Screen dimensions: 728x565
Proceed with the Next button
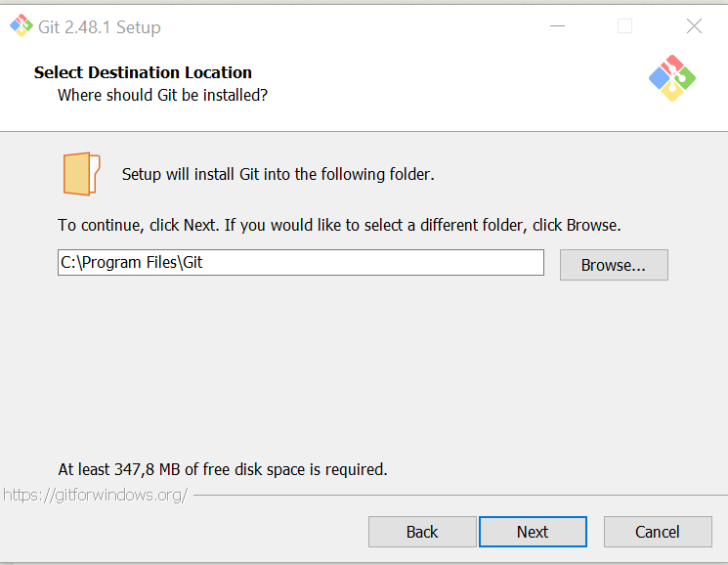[533, 532]
